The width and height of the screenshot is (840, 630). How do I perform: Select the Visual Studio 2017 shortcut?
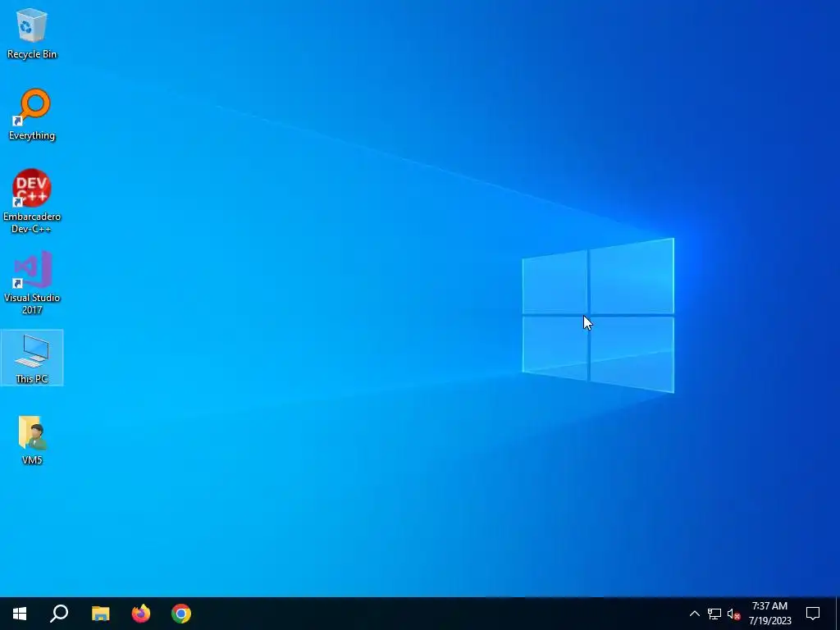(x=32, y=282)
